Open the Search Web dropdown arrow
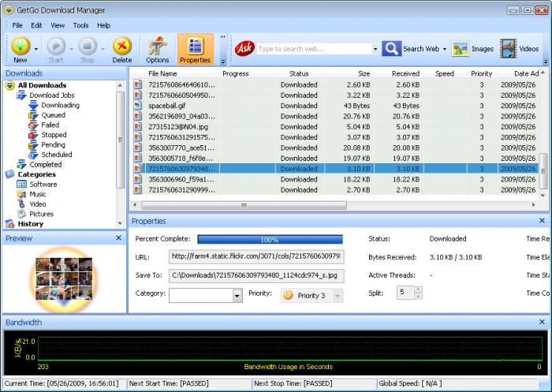 (x=445, y=49)
